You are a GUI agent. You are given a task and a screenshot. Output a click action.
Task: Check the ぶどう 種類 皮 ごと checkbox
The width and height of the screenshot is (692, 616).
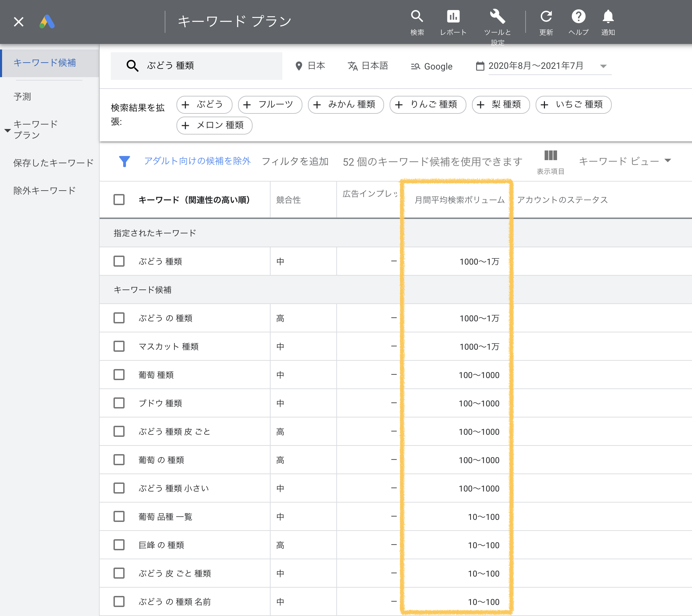coord(119,431)
